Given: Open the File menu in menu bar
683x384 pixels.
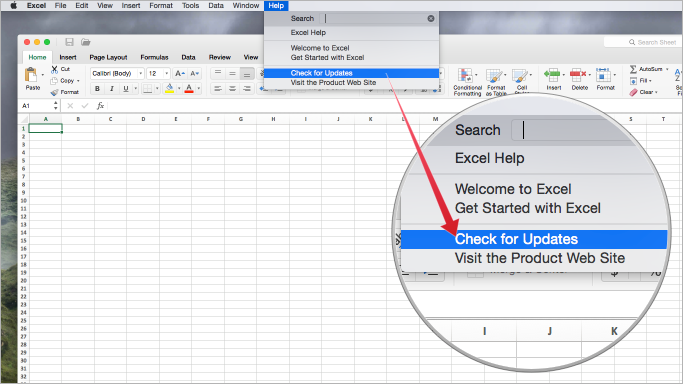Looking at the screenshot, I should coord(61,6).
